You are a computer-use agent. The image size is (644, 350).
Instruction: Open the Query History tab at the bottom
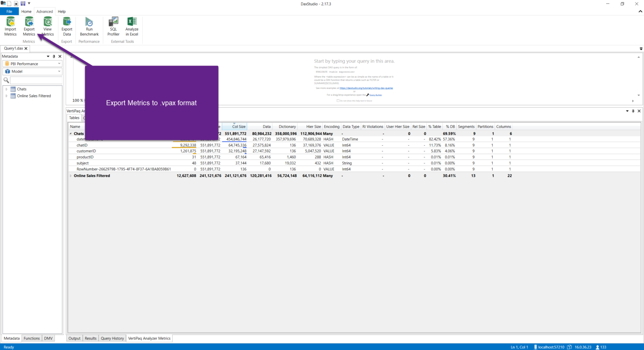[112, 338]
